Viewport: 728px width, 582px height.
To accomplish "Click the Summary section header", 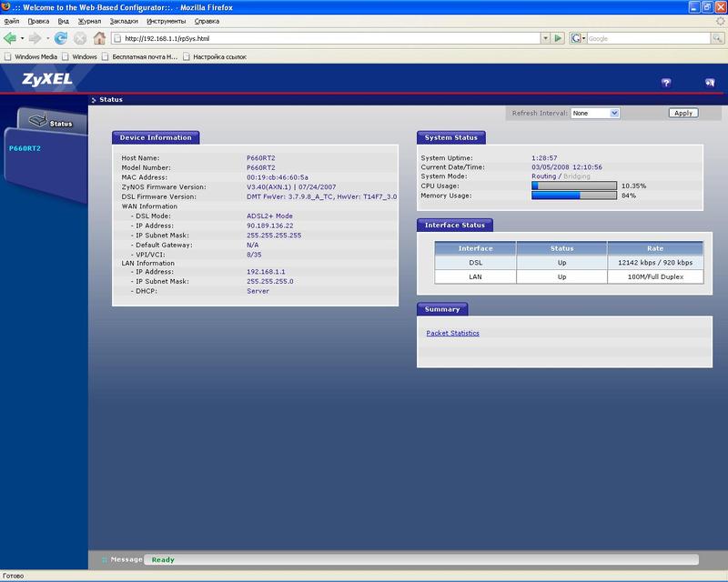I will [442, 309].
